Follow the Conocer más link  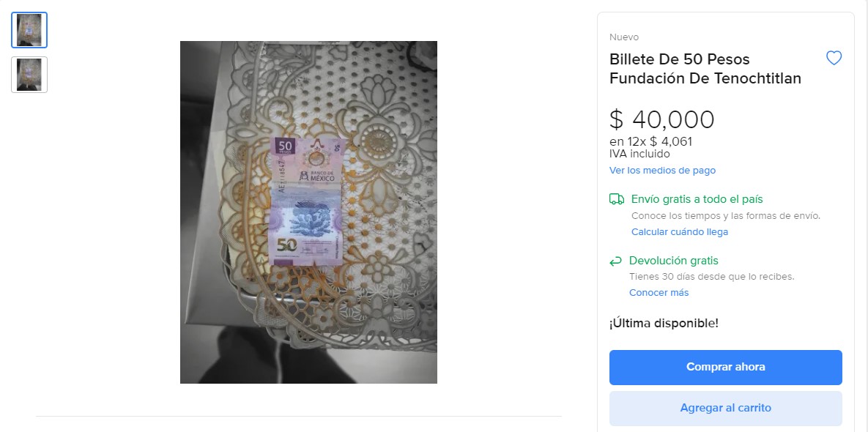[659, 293]
